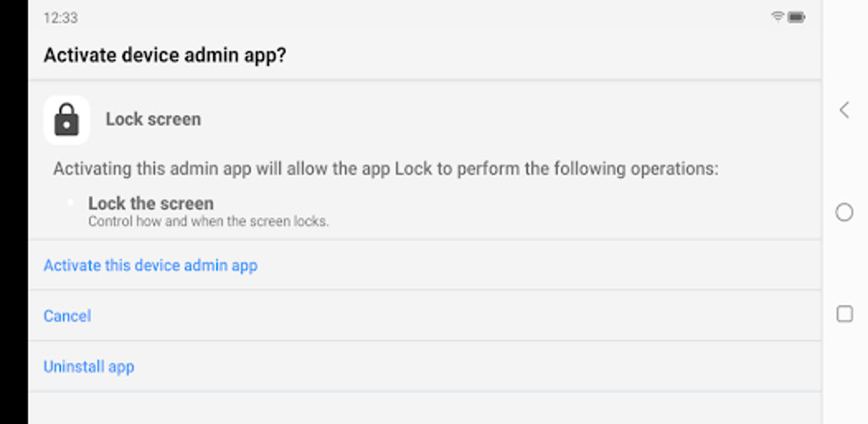The height and width of the screenshot is (424, 868).
Task: Click the empty area below Uninstall app
Action: click(425, 408)
